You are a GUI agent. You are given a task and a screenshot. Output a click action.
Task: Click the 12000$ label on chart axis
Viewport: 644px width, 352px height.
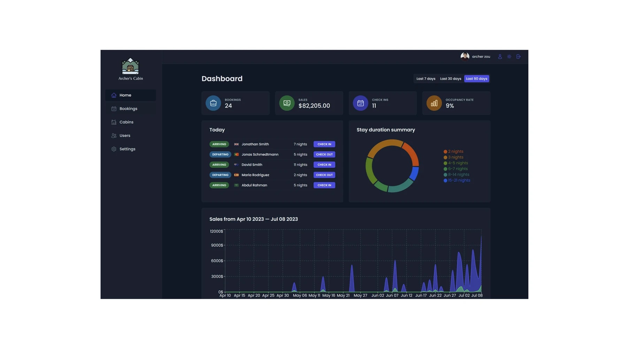(x=216, y=232)
